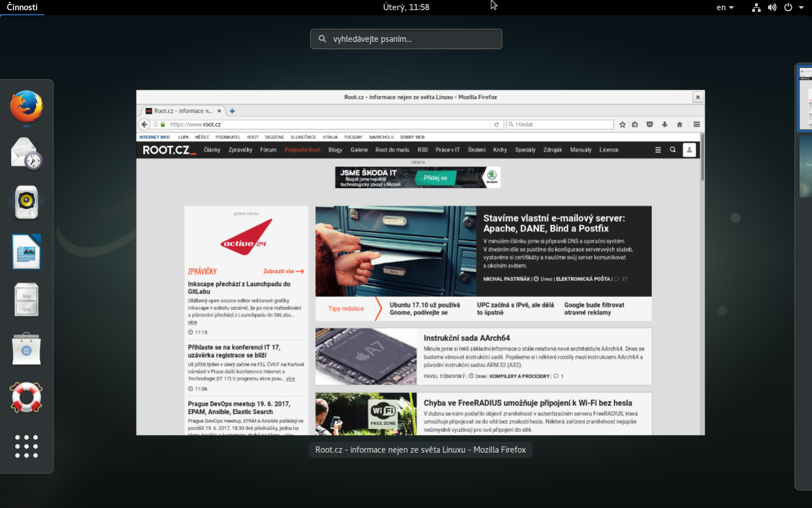Open the Firefox hamburger menu

coord(696,124)
